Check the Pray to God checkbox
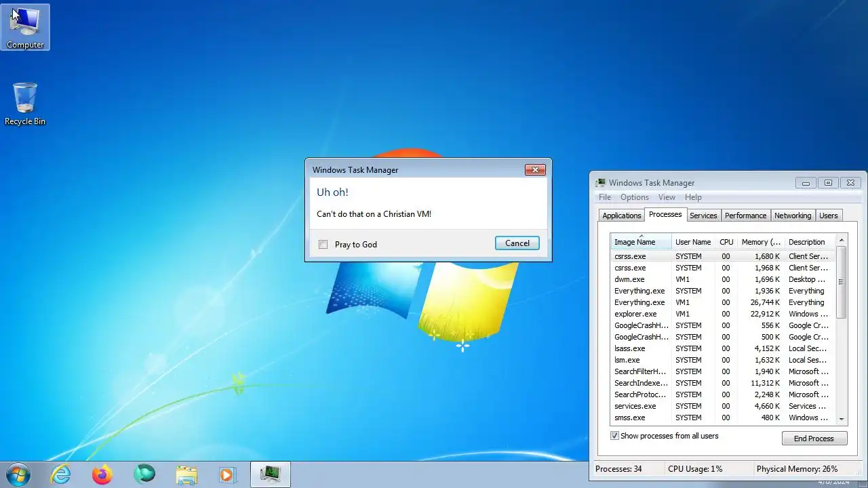This screenshot has height=488, width=868. coord(323,244)
